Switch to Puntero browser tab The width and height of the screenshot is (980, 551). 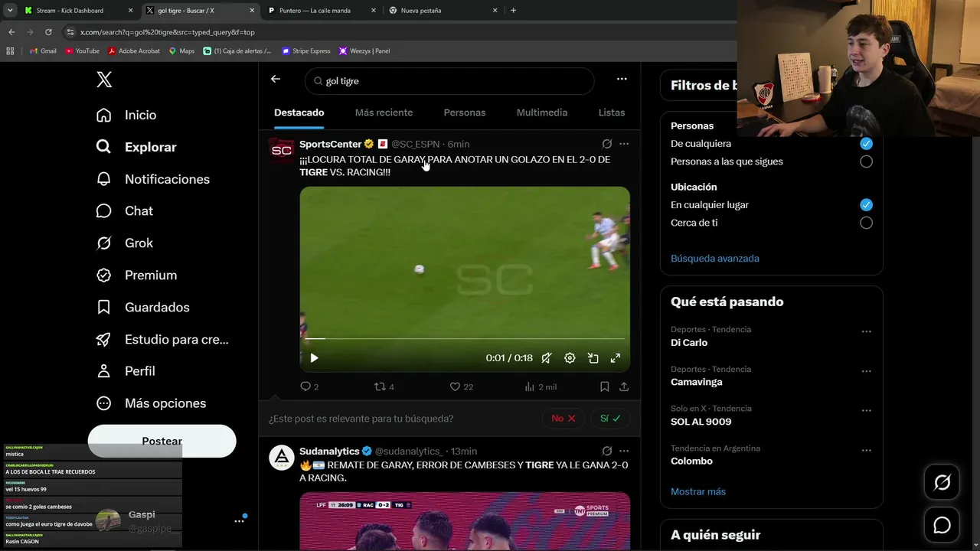(x=322, y=11)
